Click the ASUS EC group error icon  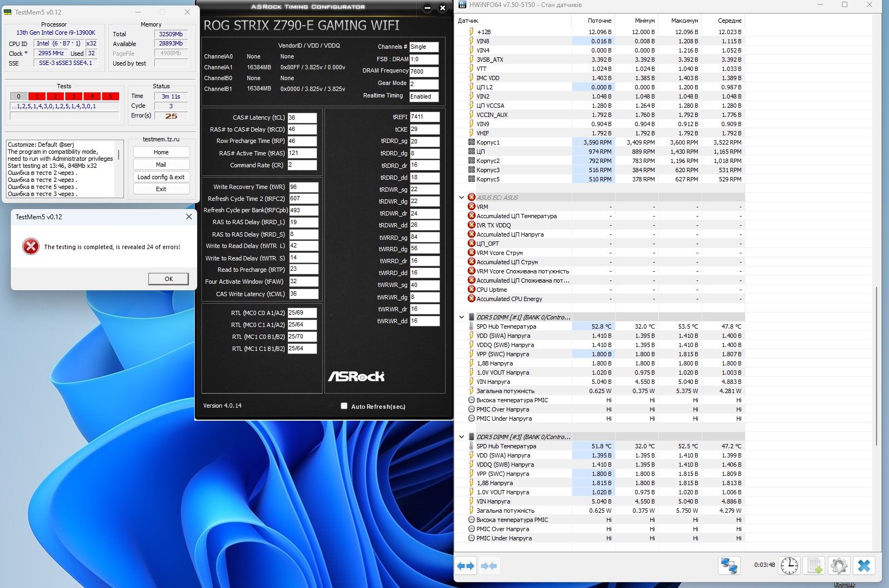pyautogui.click(x=472, y=198)
